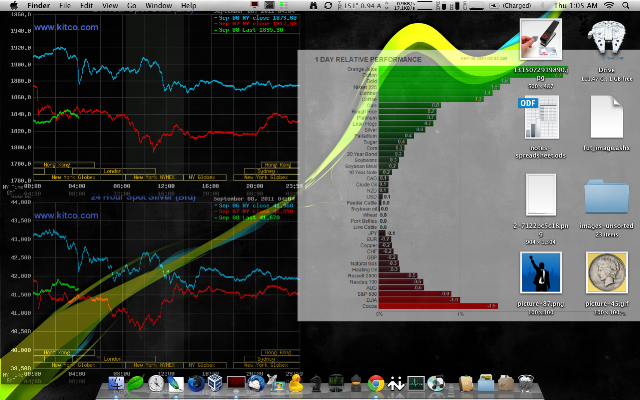Launch the green leaf app in Dock
The image size is (640, 400).
136,384
